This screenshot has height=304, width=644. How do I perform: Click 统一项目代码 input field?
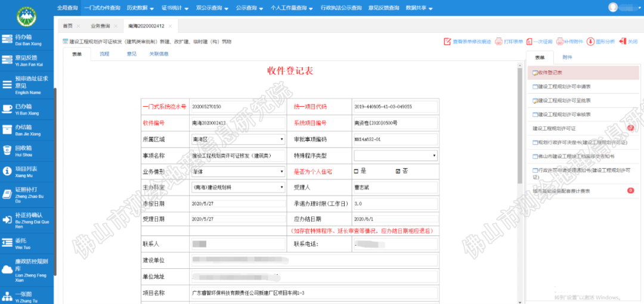[395, 107]
